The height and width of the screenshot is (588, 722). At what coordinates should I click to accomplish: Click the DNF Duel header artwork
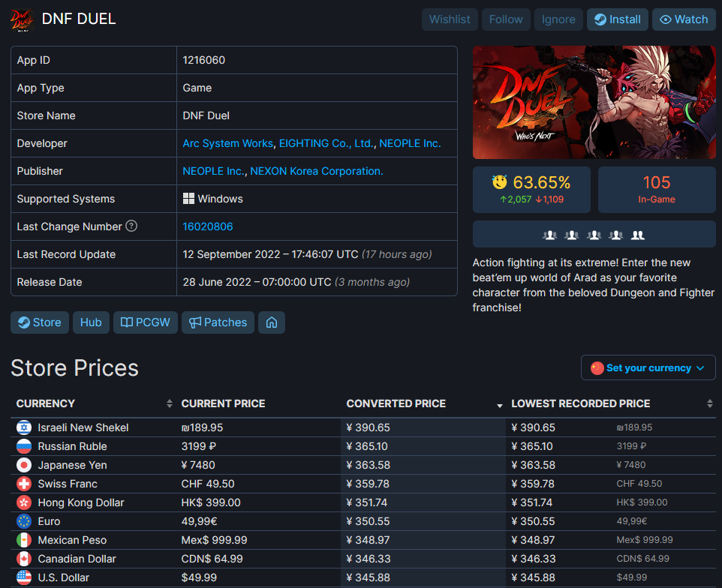pyautogui.click(x=594, y=102)
